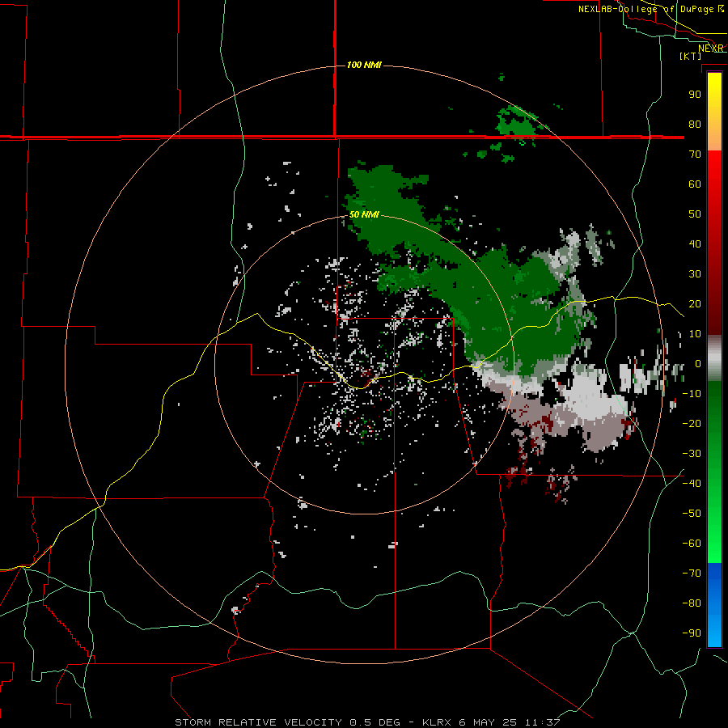This screenshot has width=728, height=728.
Task: Click the 90 value on velocity scale
Action: pos(695,95)
